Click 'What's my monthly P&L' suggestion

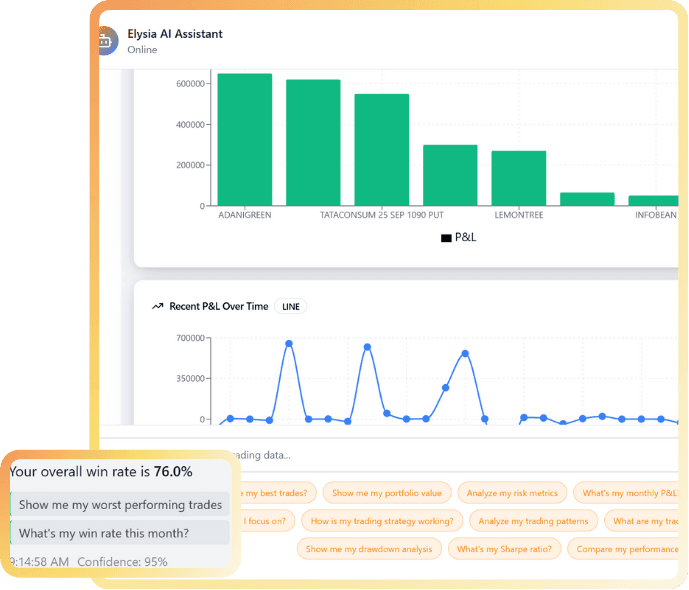point(628,493)
